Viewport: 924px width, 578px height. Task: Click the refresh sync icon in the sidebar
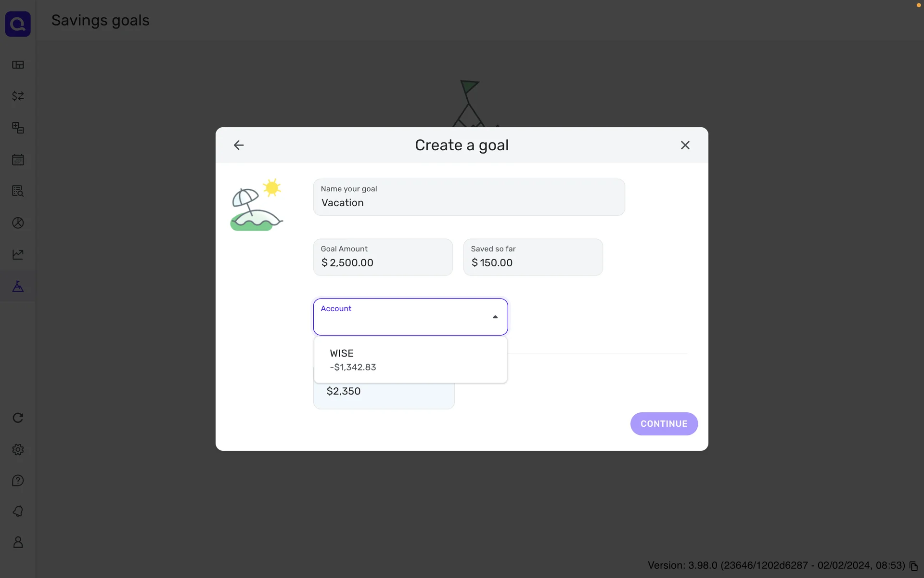[18, 418]
